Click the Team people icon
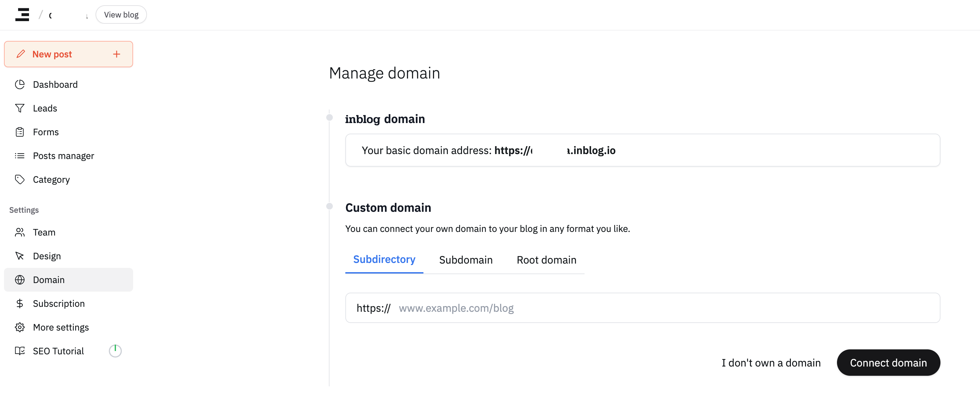 pos(20,232)
